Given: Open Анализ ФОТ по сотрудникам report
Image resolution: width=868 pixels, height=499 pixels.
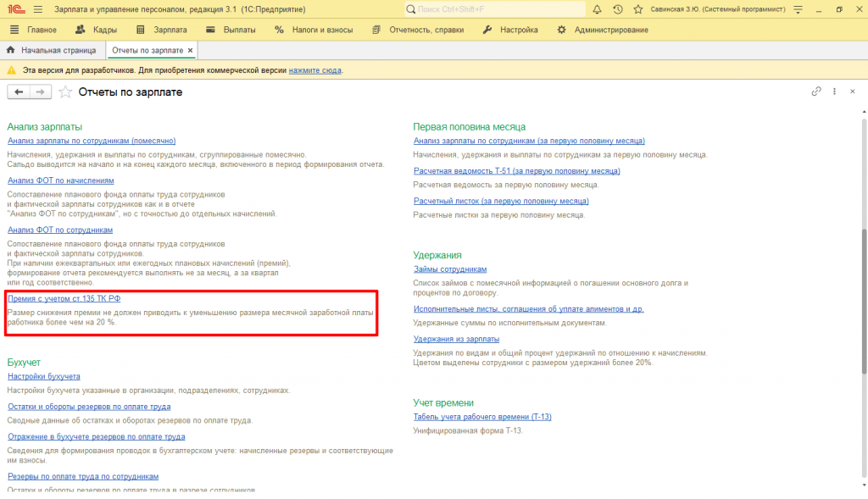Looking at the screenshot, I should coord(60,230).
